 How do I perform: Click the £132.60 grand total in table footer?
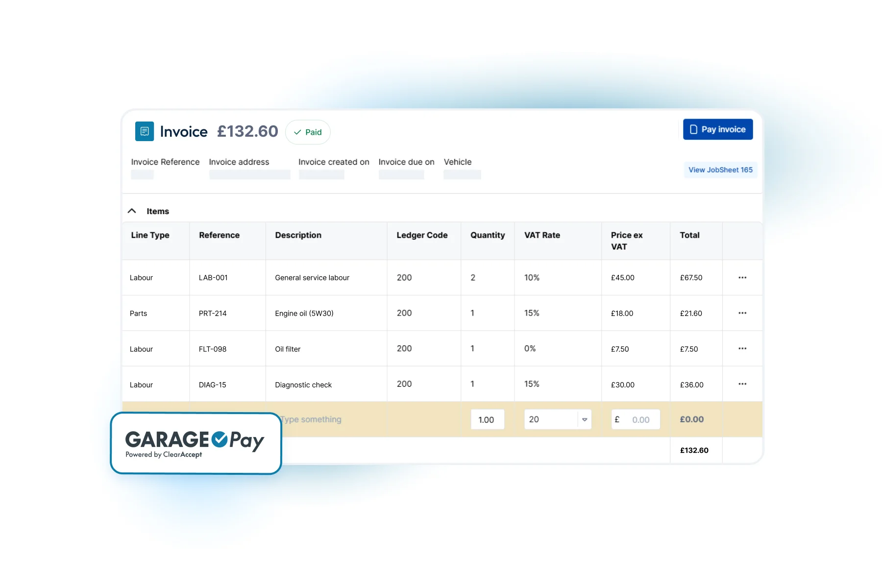694,450
